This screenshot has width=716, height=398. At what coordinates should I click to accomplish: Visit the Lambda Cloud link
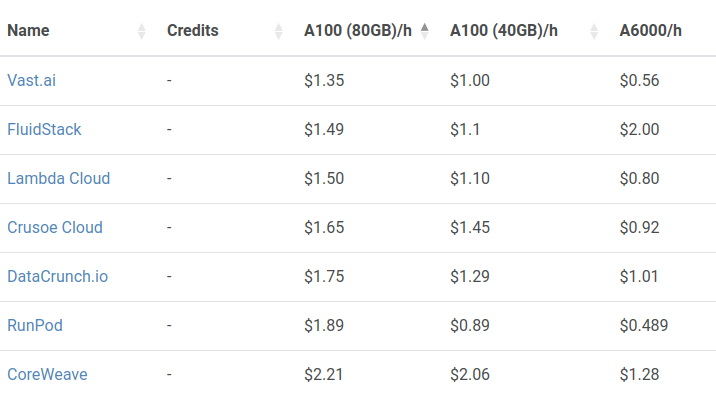pyautogui.click(x=59, y=178)
